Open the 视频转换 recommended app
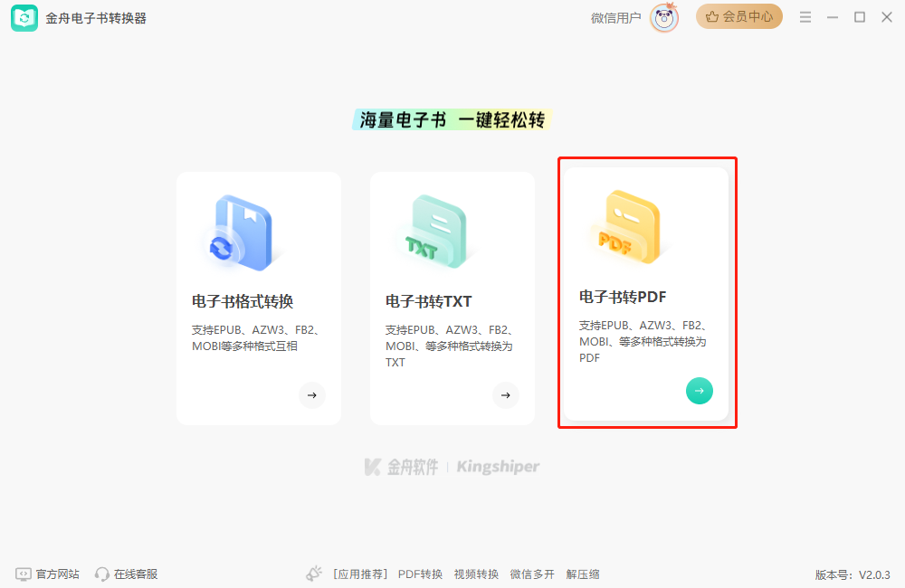Screen dimensions: 905x588 click(476, 574)
